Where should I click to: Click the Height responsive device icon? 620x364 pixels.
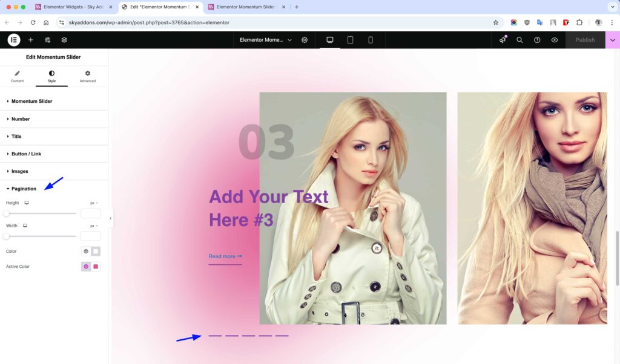[x=27, y=203]
